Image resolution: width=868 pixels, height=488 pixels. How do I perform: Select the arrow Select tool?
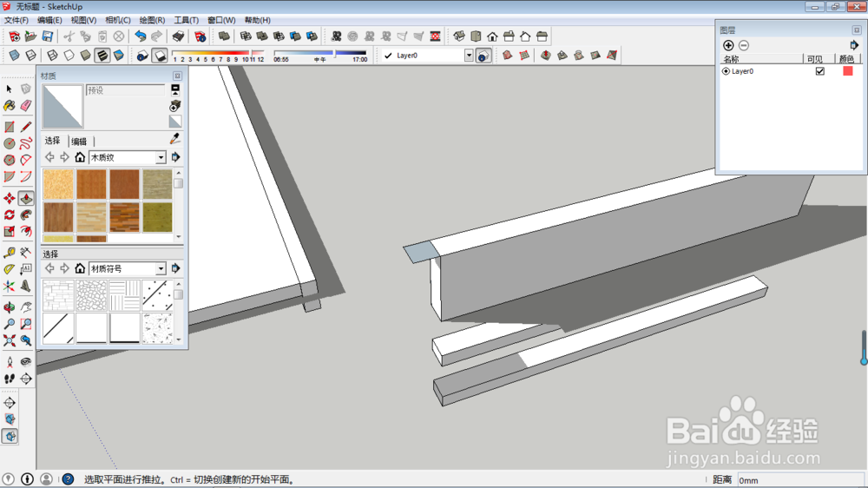pos(9,89)
